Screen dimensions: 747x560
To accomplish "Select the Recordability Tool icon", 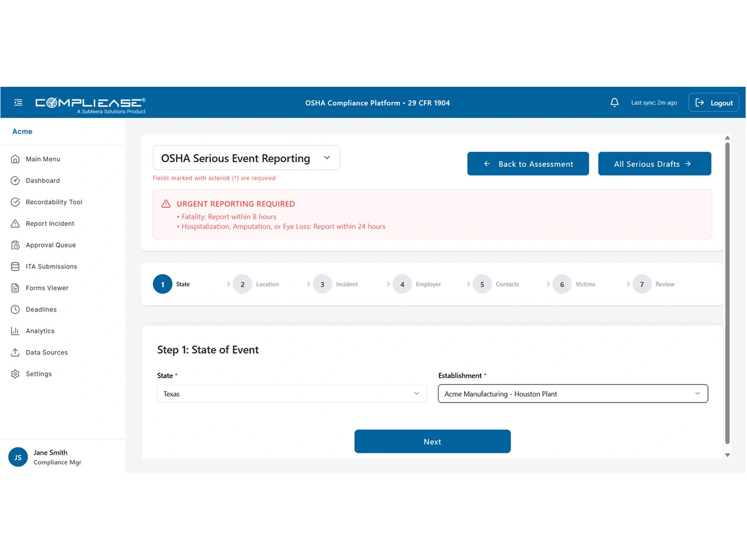I will click(x=14, y=202).
